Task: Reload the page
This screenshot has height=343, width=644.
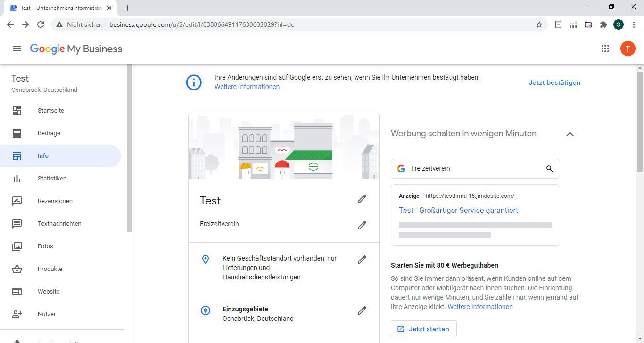Action: pos(41,24)
